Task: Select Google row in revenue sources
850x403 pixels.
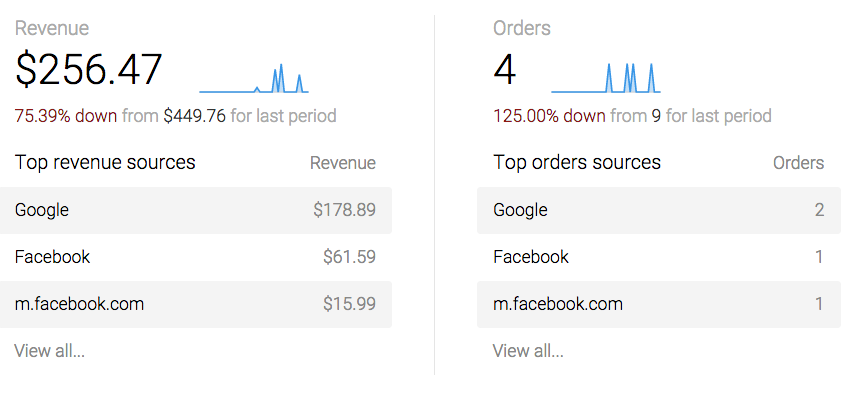Action: (195, 210)
